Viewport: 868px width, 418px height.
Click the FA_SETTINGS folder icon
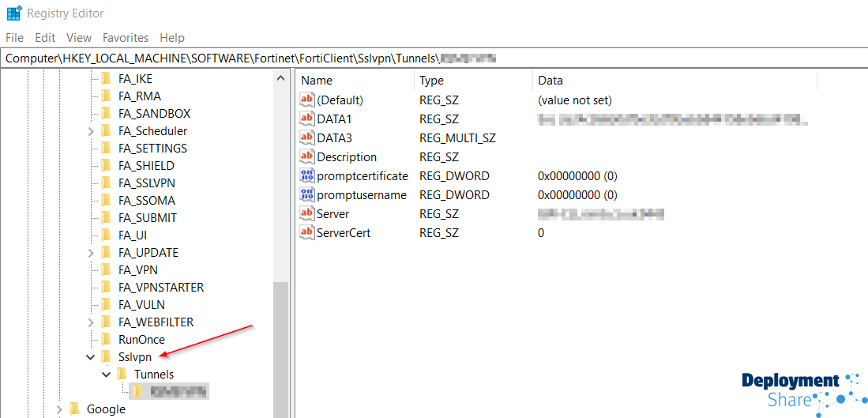(107, 149)
